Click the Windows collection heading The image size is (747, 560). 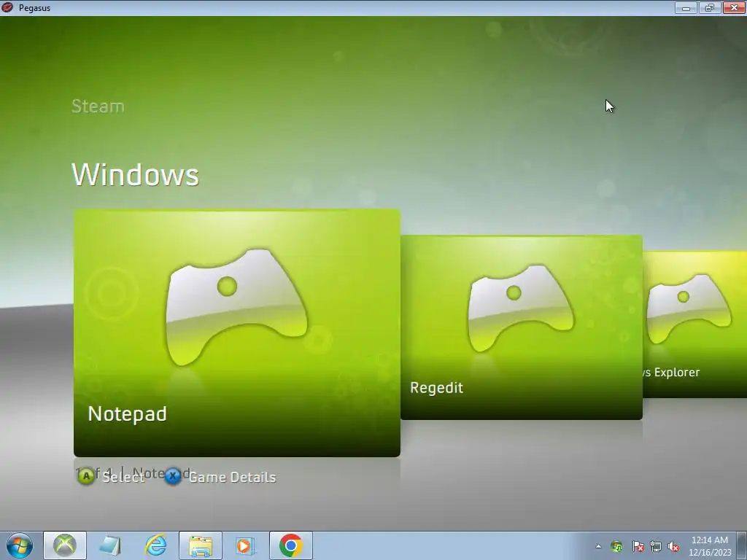135,174
